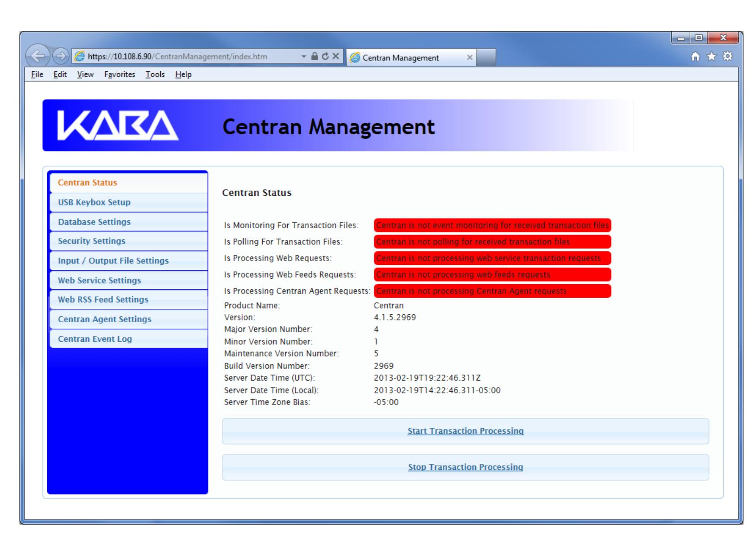This screenshot has height=538, width=756.
Task: Open USB Keybox Setup page
Action: pyautogui.click(x=128, y=202)
